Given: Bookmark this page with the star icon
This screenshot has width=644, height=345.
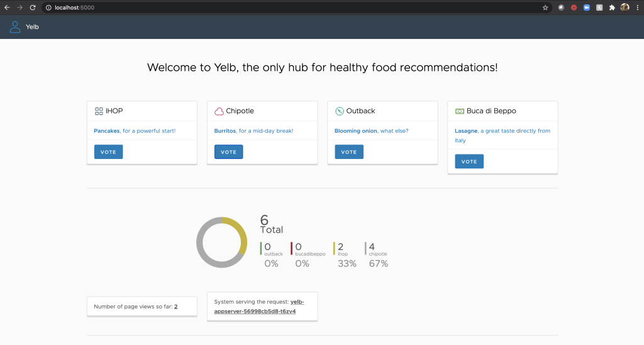Looking at the screenshot, I should coord(545,8).
